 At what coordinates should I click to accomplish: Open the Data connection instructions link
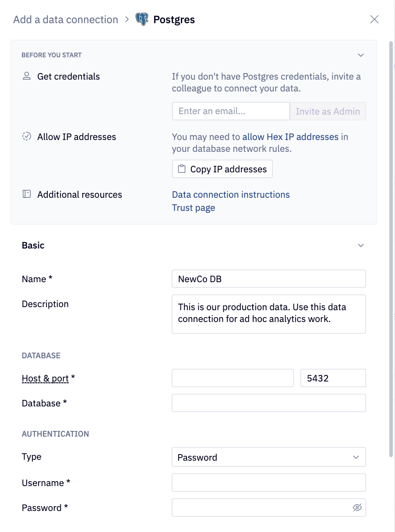231,195
